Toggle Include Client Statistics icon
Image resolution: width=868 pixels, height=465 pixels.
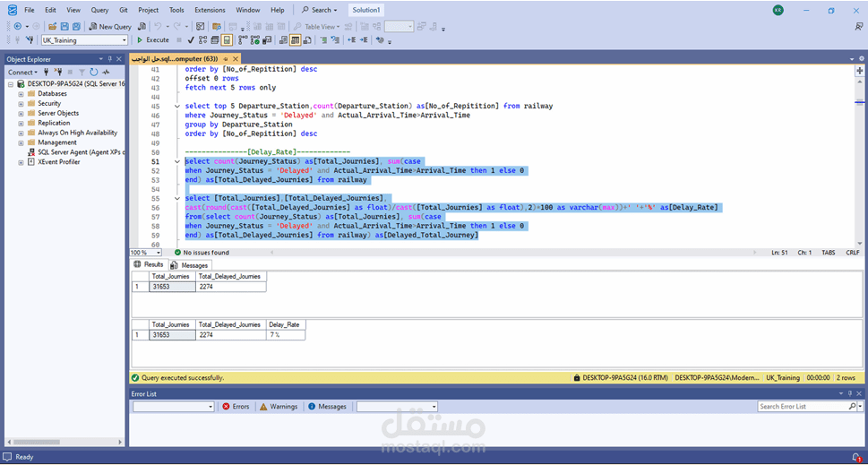[267, 39]
